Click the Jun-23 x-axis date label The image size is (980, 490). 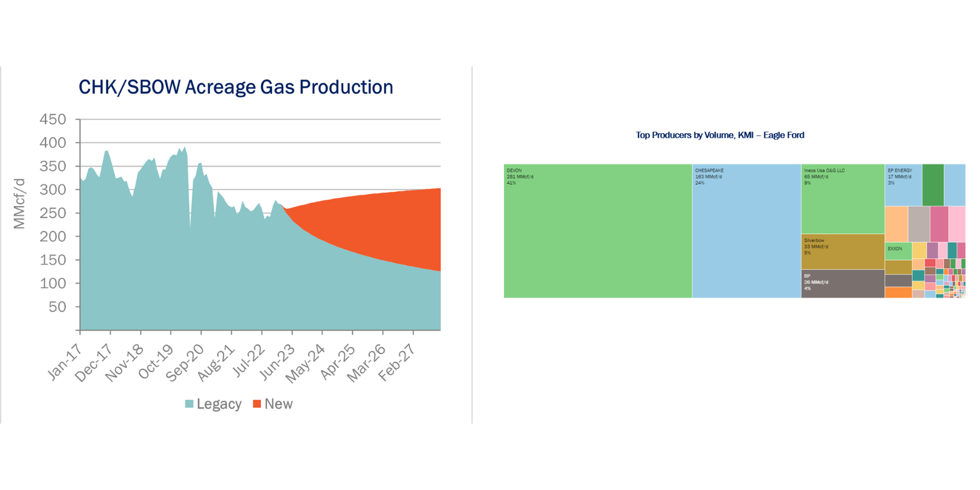click(277, 362)
